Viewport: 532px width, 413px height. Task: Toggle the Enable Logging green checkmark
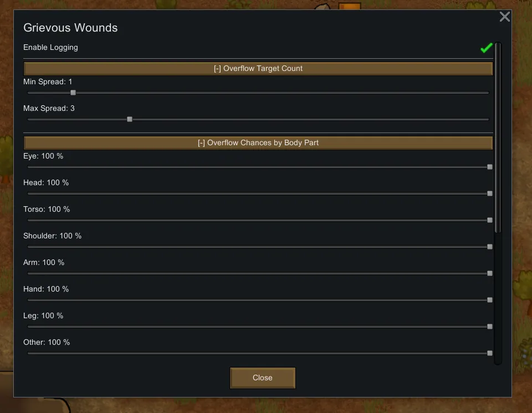pos(486,48)
